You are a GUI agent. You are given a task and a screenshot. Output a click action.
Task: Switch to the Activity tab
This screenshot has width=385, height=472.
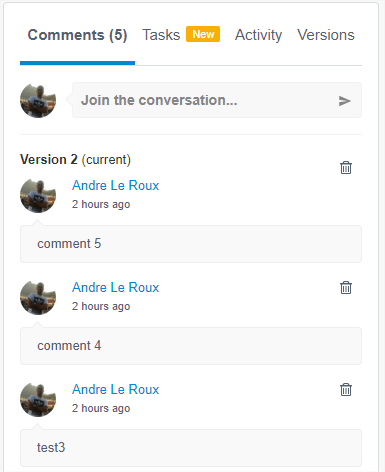click(258, 35)
